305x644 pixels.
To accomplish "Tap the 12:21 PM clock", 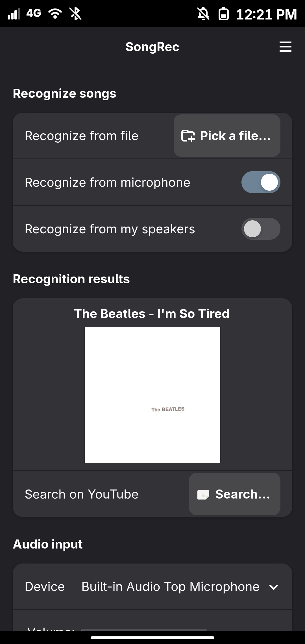I will 266,14.
